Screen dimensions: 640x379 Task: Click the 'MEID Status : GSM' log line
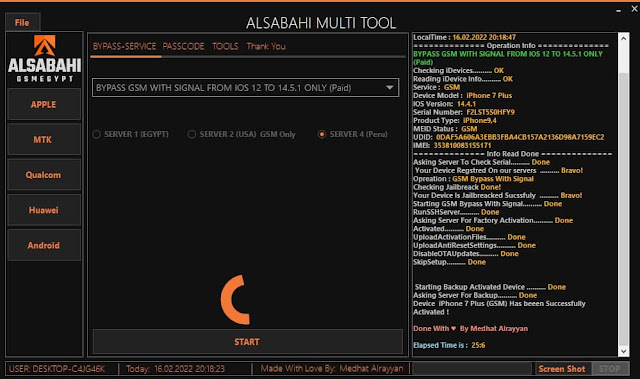tap(445, 129)
